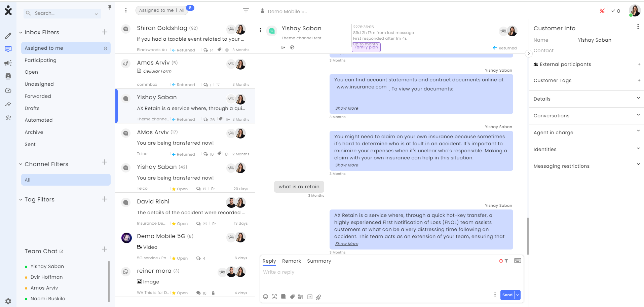Open the campaigns megaphone icon in sidebar

tap(8, 63)
